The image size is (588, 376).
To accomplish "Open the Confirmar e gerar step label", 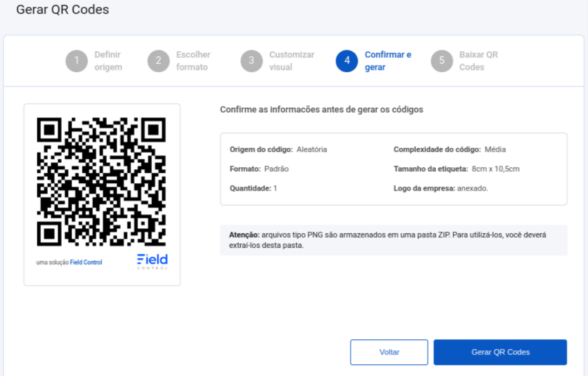I will pyautogui.click(x=388, y=61).
